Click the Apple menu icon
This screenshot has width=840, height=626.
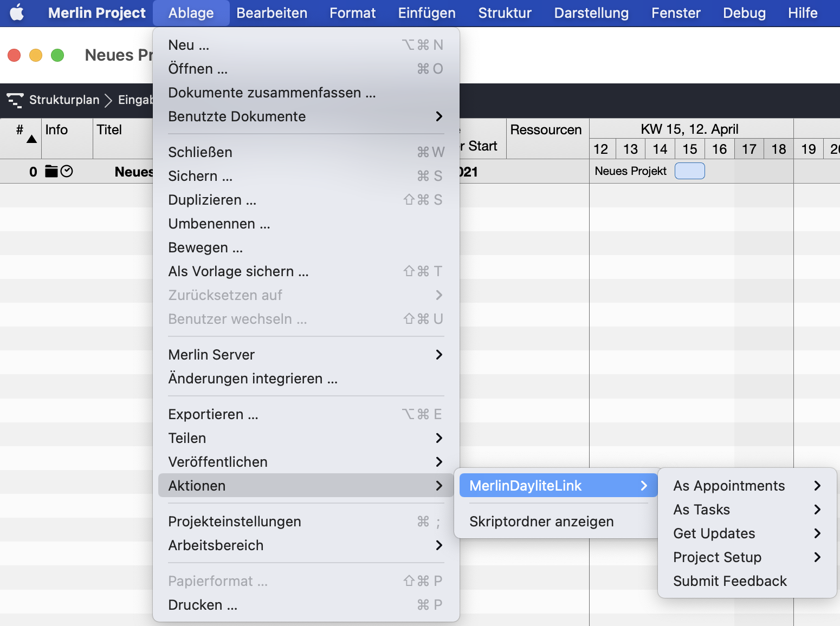pyautogui.click(x=17, y=12)
